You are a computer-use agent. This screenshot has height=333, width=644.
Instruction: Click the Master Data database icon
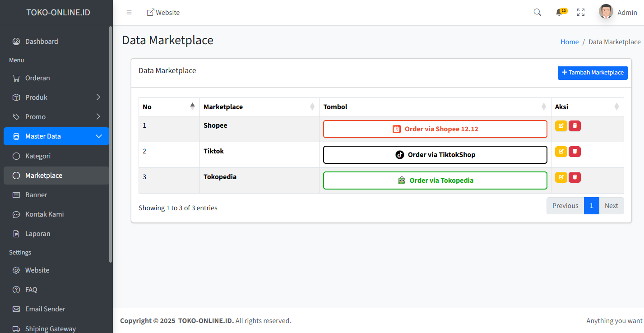click(16, 136)
